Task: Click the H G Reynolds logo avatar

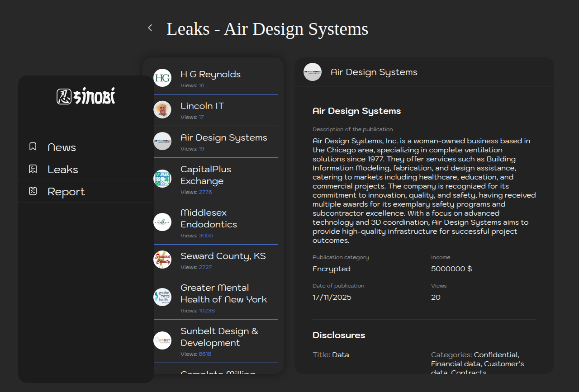Action: 162,78
